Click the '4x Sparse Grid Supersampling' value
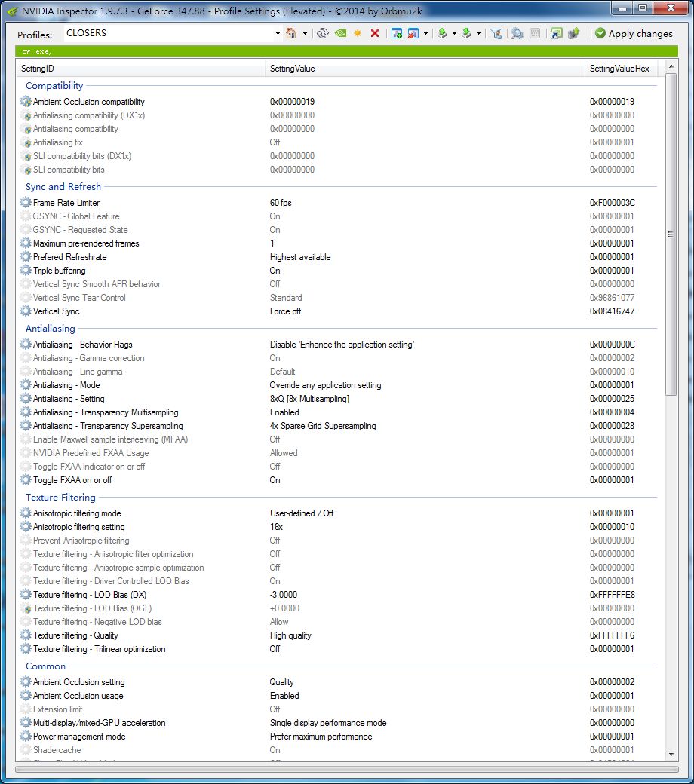Screen dimensions: 694x784 tap(323, 426)
